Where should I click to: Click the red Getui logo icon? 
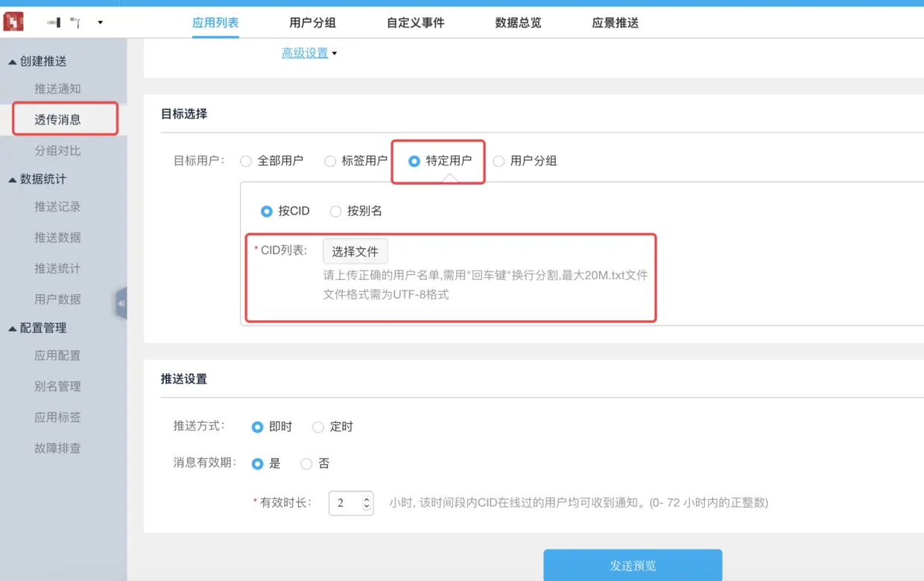pos(12,22)
